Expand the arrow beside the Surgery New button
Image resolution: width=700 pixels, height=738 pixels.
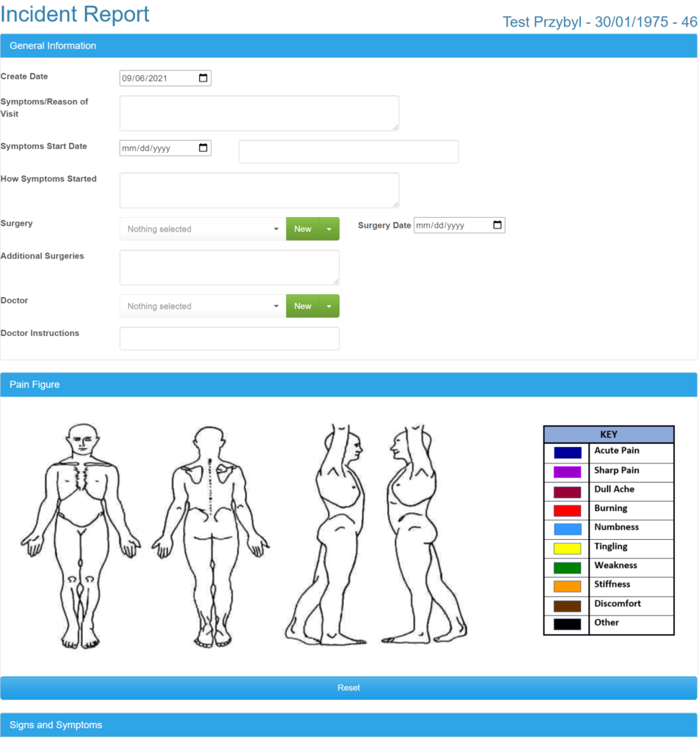click(x=329, y=228)
